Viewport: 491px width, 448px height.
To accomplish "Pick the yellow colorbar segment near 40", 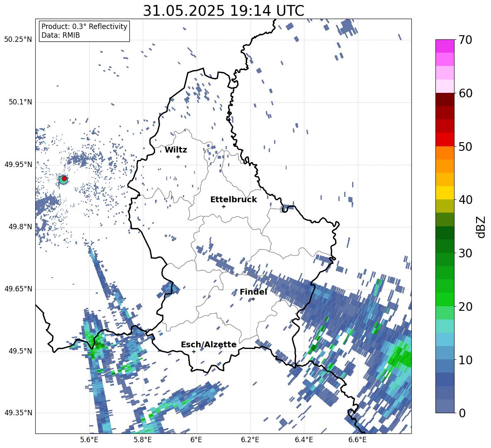I will click(x=445, y=193).
